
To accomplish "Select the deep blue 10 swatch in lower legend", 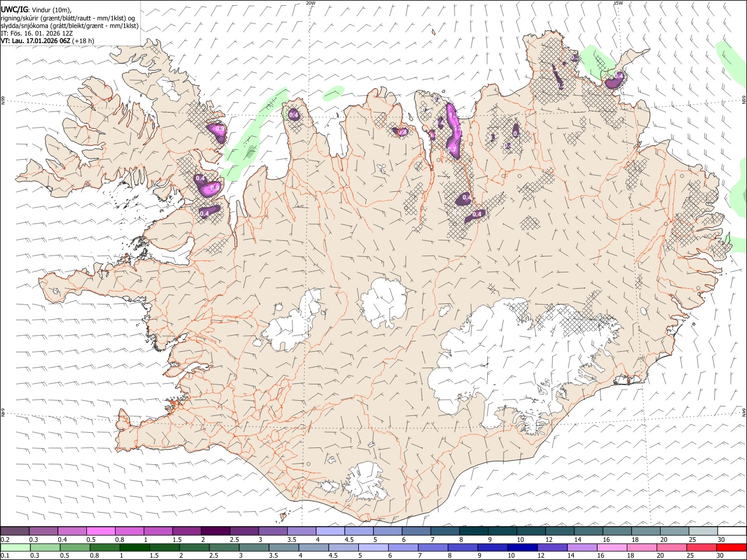I will 522,547.
